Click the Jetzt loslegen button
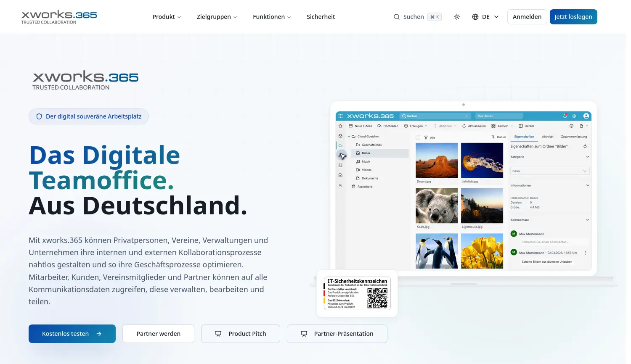This screenshot has height=364, width=631. (573, 17)
